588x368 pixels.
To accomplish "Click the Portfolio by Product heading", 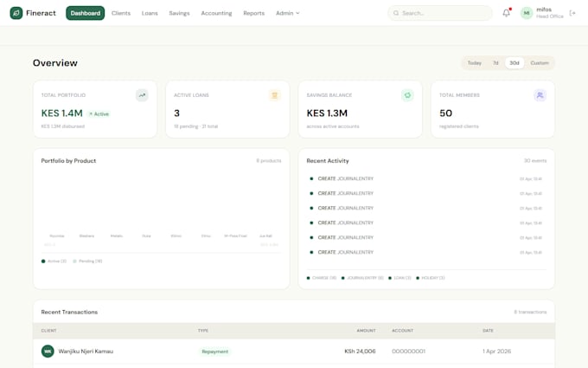I will click(x=68, y=161).
